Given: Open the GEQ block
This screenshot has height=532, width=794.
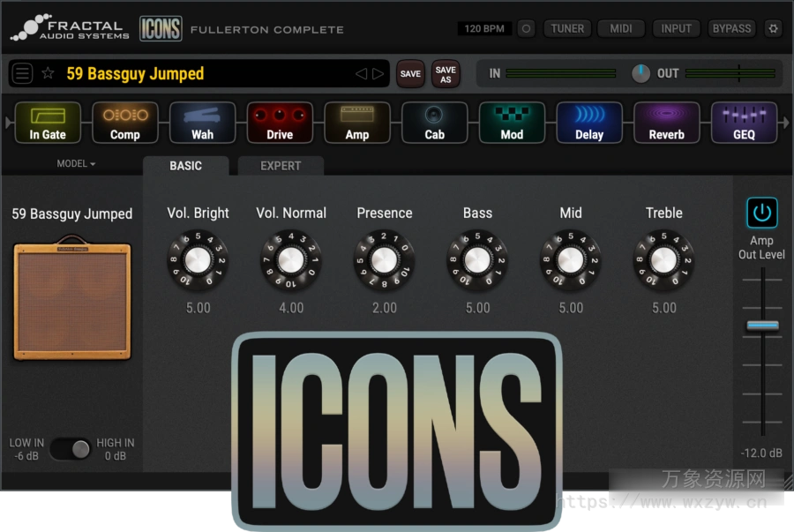Looking at the screenshot, I should pos(744,122).
